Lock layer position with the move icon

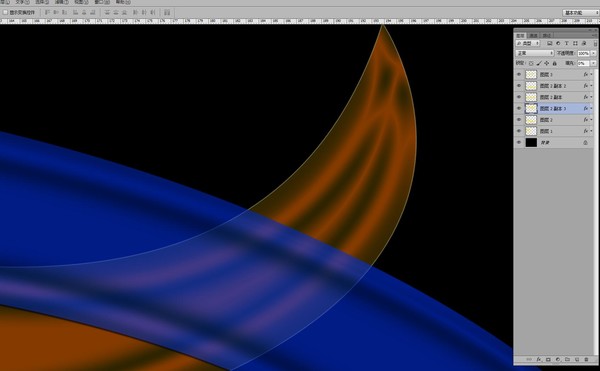(546, 63)
